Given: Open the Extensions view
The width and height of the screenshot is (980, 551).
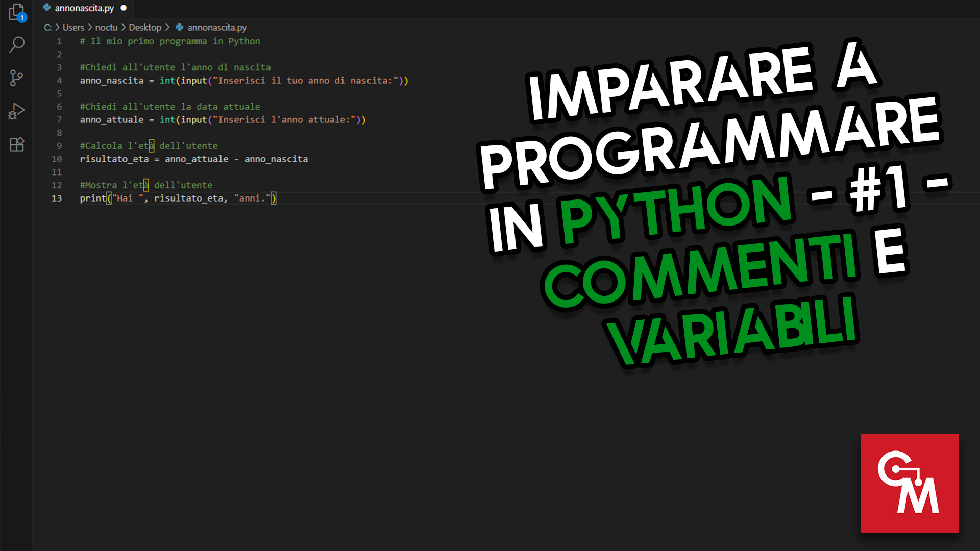Looking at the screenshot, I should pos(16,145).
